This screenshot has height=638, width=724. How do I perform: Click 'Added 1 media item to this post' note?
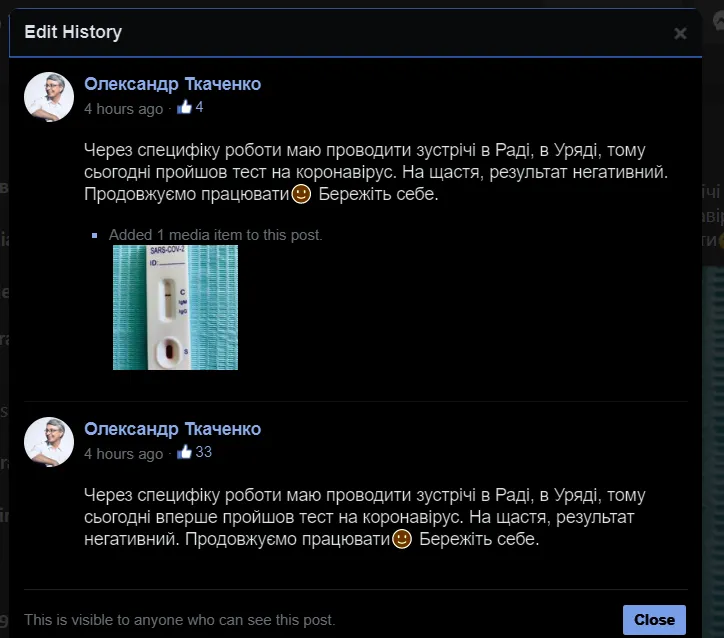[x=216, y=235]
